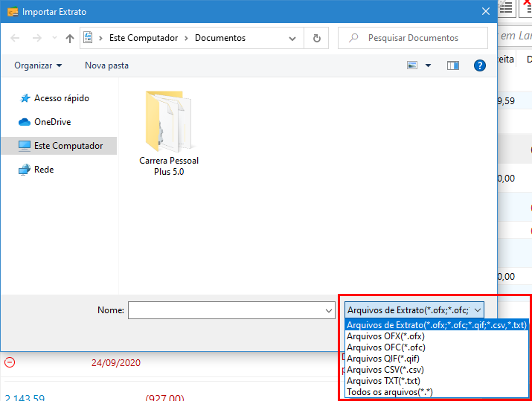Image resolution: width=532 pixels, height=401 pixels.
Task: Select Todos os arquivos(*.*) option
Action: [x=390, y=392]
